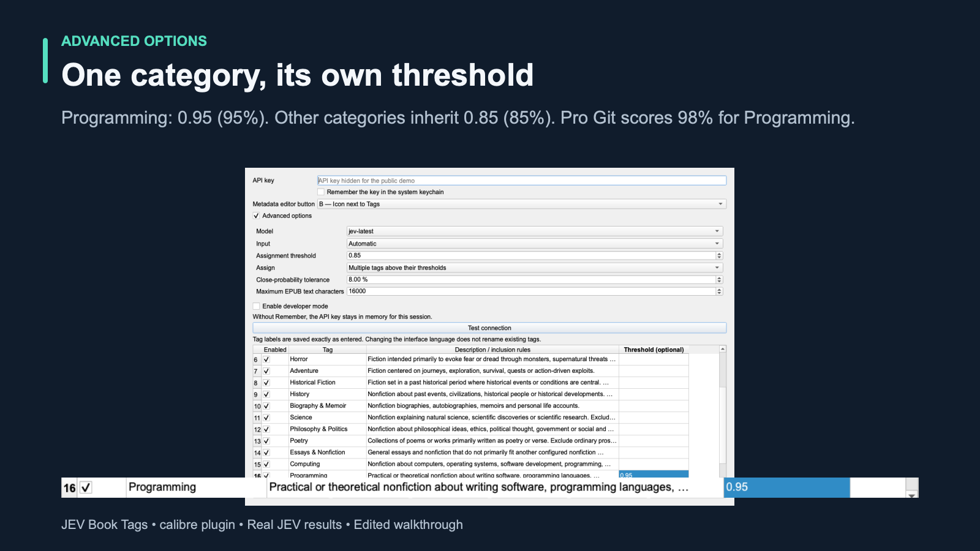Screen dimensions: 980x551
Task: Select the Poetry tag cell
Action: (x=327, y=441)
